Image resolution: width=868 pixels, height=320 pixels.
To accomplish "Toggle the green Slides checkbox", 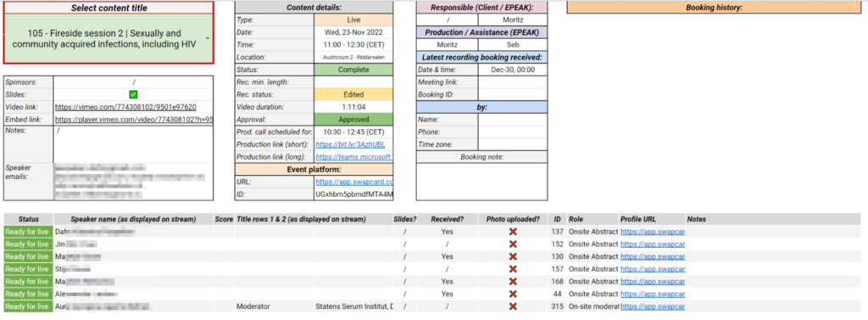I will tap(133, 95).
